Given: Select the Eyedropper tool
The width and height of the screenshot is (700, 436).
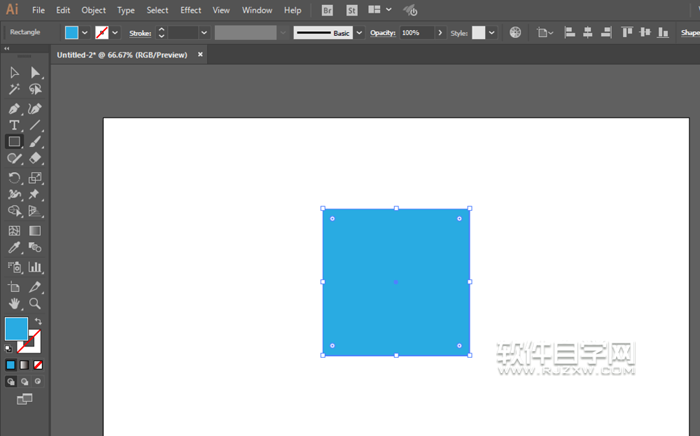Looking at the screenshot, I should [x=14, y=247].
